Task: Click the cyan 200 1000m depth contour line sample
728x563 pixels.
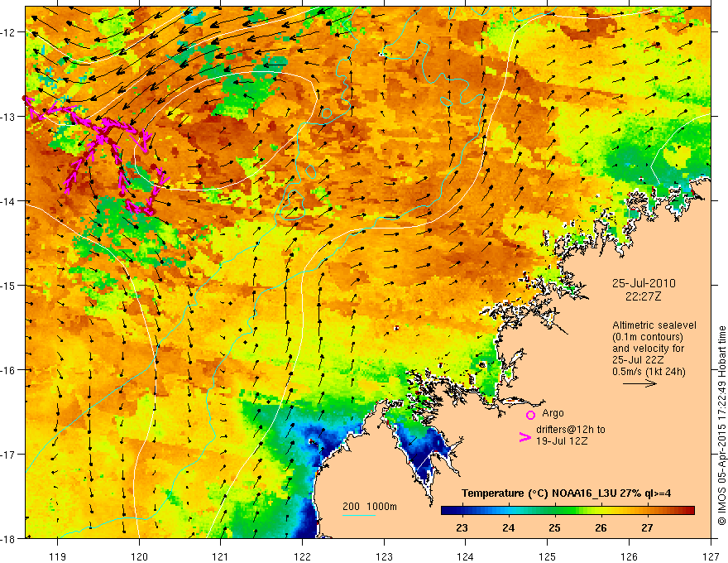Action: (359, 515)
